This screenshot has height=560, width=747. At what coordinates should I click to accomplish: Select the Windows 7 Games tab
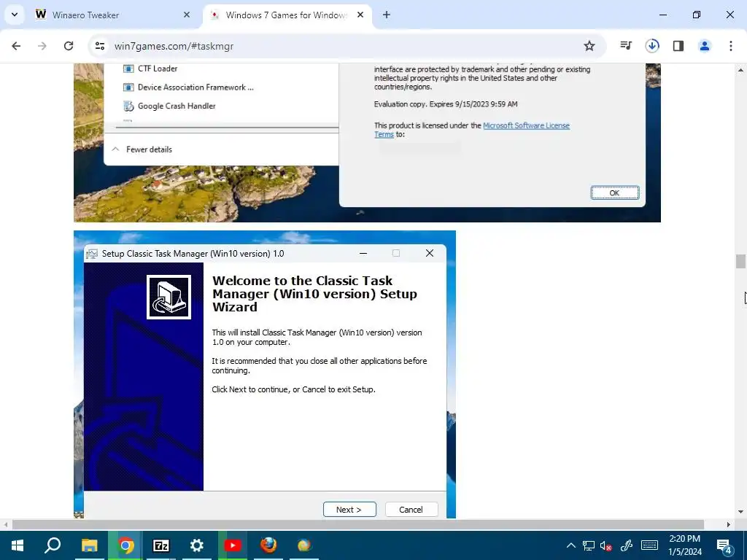click(x=287, y=15)
